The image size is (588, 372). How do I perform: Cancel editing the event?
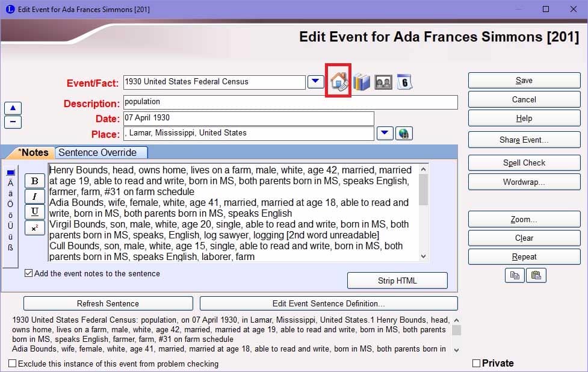[x=524, y=99]
